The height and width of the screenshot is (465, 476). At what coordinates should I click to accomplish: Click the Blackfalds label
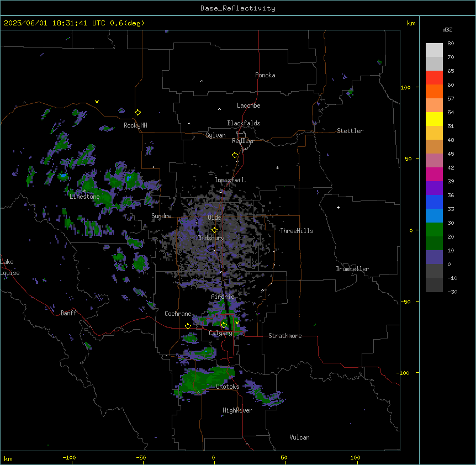coord(244,123)
